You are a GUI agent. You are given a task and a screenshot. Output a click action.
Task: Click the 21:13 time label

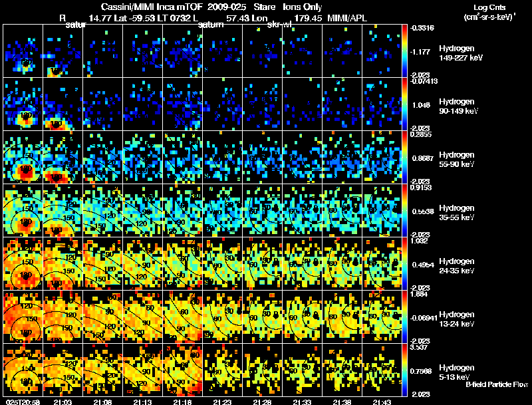click(142, 402)
